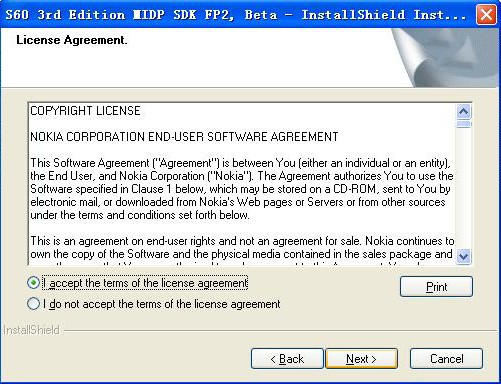501x384 pixels.
Task: Click the license scrollbar thumb
Action: click(x=463, y=124)
